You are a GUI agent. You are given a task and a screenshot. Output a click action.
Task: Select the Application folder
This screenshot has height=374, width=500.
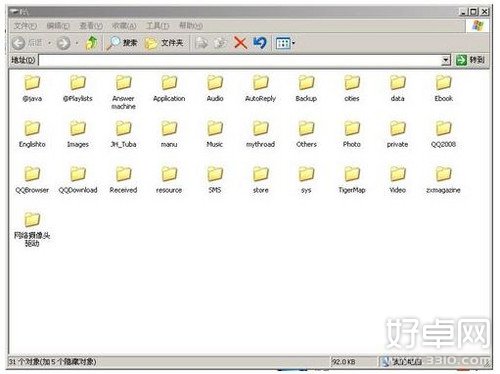(169, 88)
